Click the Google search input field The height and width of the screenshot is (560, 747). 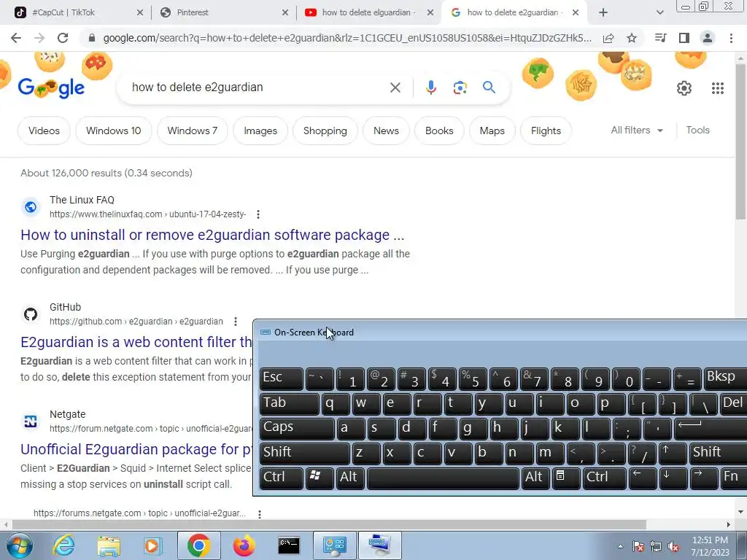click(258, 87)
